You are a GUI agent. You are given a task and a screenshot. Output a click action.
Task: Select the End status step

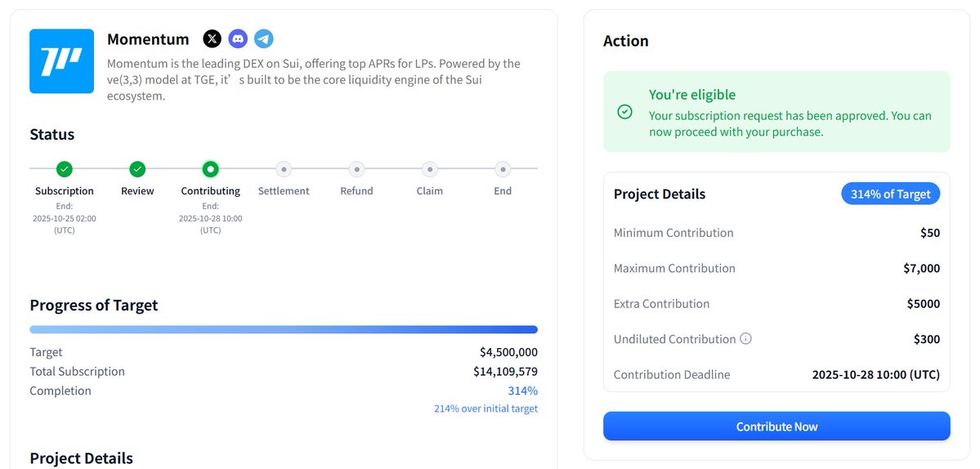click(x=503, y=169)
